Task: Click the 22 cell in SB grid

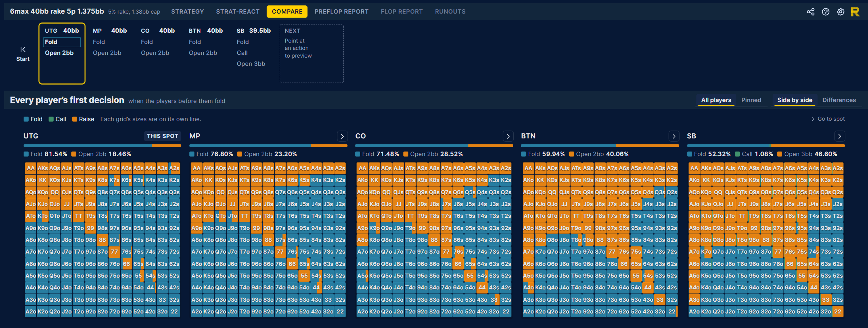Action: click(838, 312)
